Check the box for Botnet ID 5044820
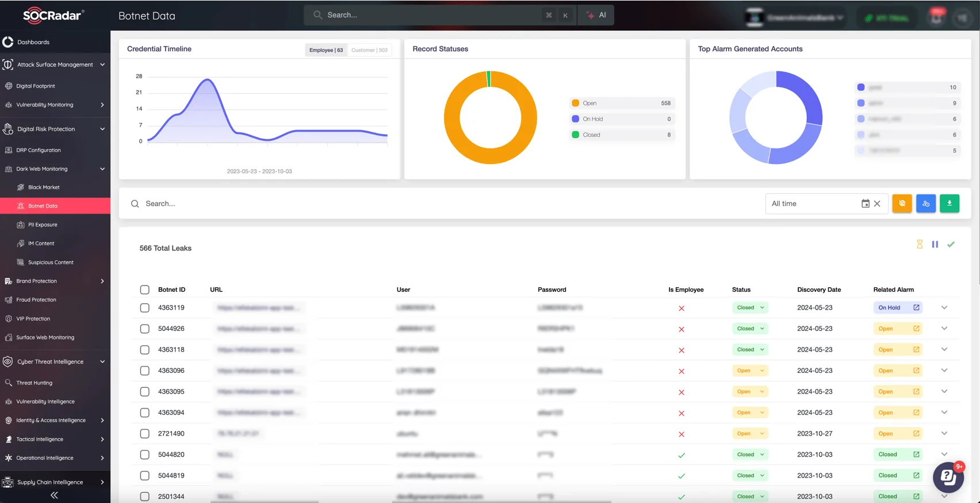The width and height of the screenshot is (980, 503). point(144,455)
